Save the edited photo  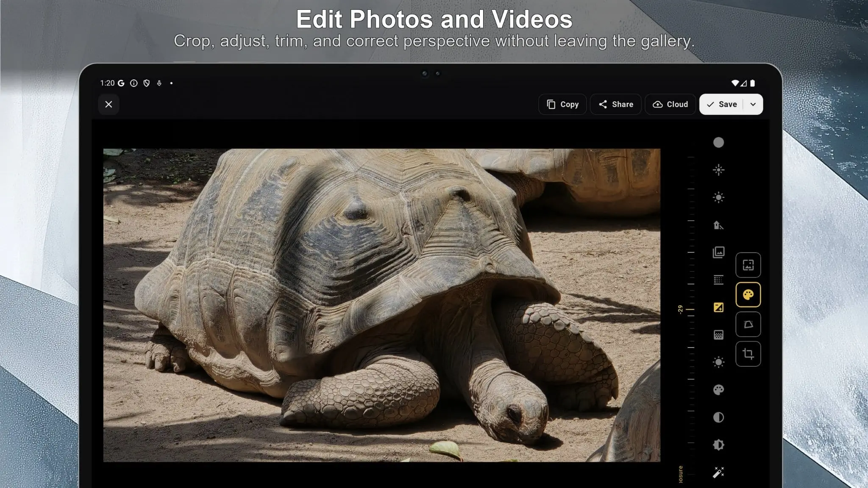coord(722,104)
